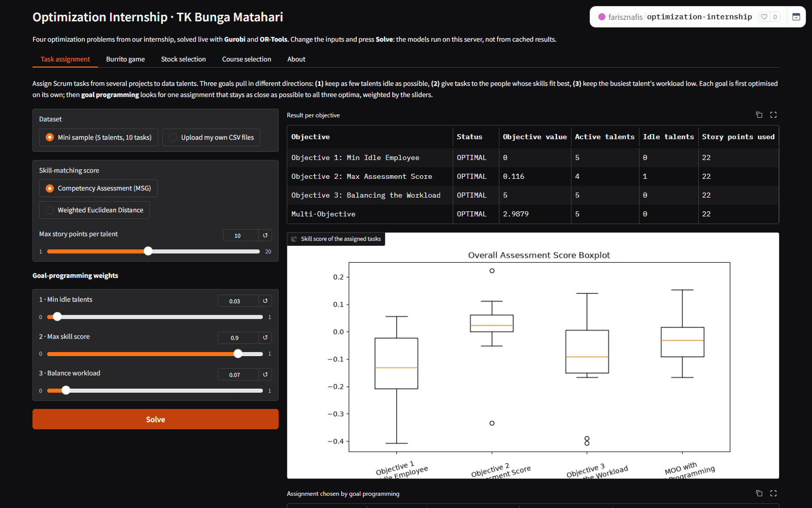Viewport: 812px width, 508px height.
Task: Select Competency Assessment (MSG) scoring
Action: coord(98,188)
